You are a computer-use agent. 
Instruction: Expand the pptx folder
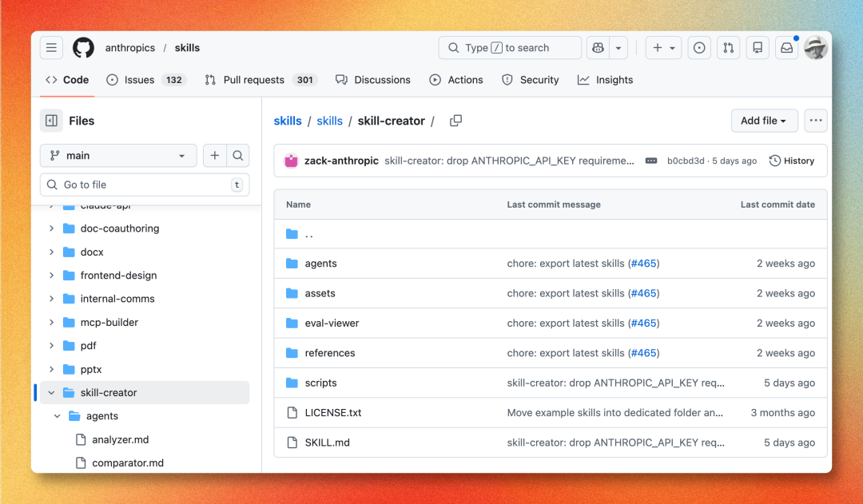(x=51, y=369)
